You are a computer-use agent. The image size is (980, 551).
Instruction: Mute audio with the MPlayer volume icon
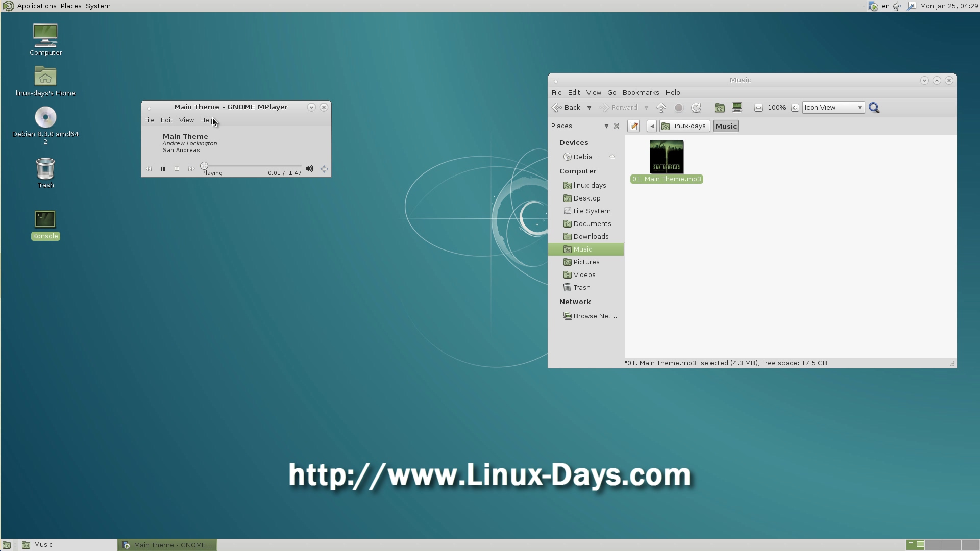point(309,169)
